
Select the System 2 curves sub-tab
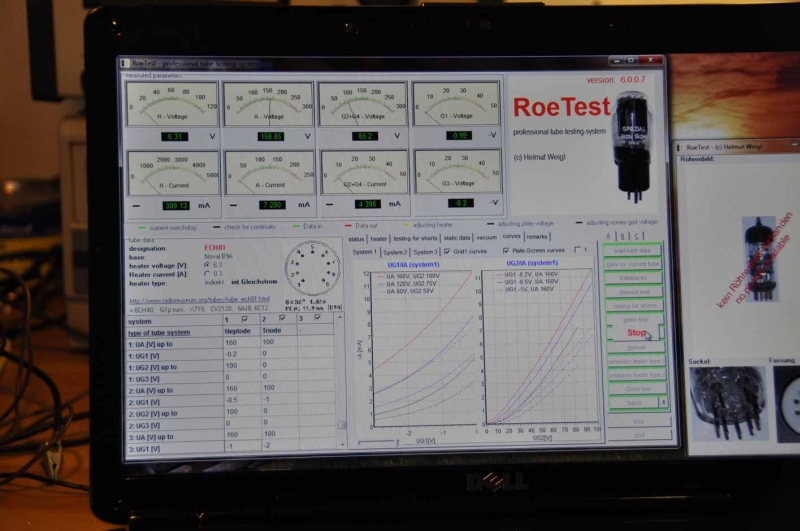[395, 252]
